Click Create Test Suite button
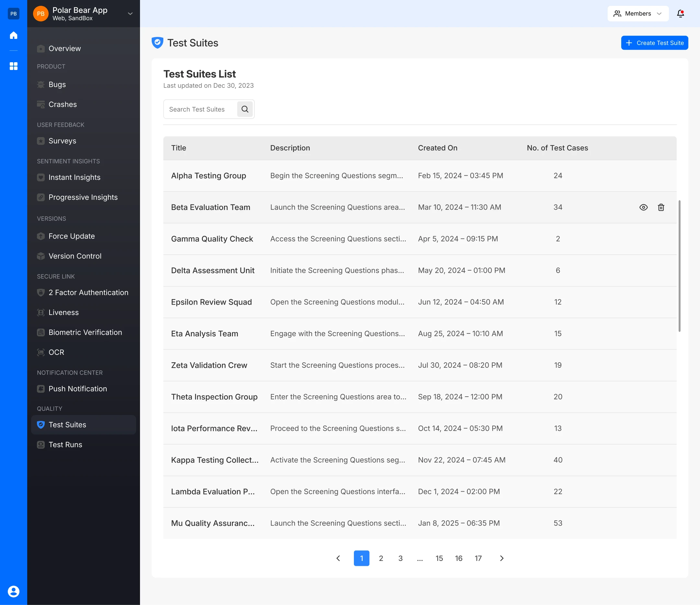This screenshot has width=700, height=605. coord(654,43)
